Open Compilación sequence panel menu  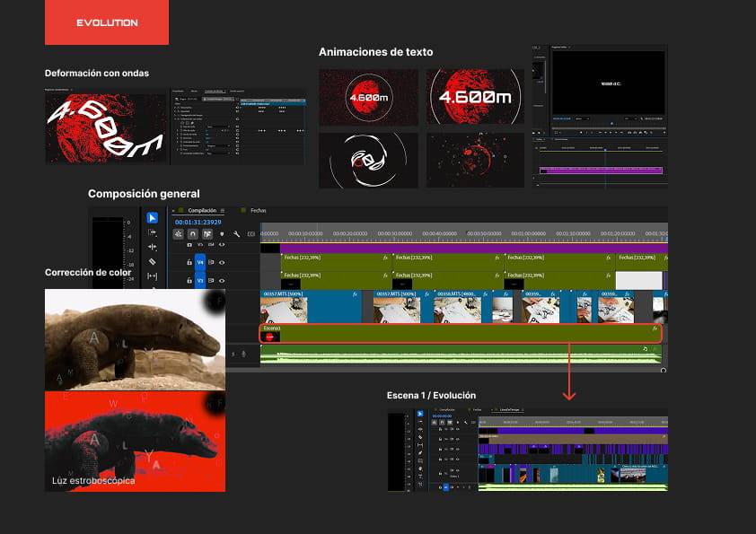(223, 210)
